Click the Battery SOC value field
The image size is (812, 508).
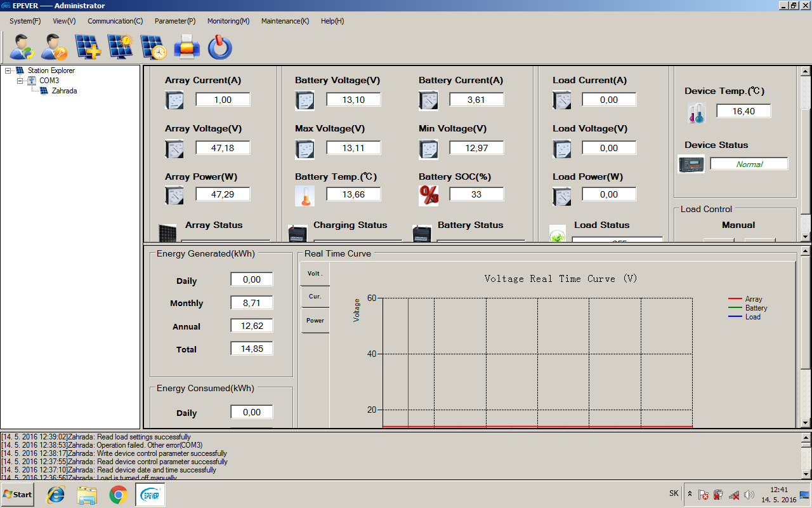(x=476, y=194)
